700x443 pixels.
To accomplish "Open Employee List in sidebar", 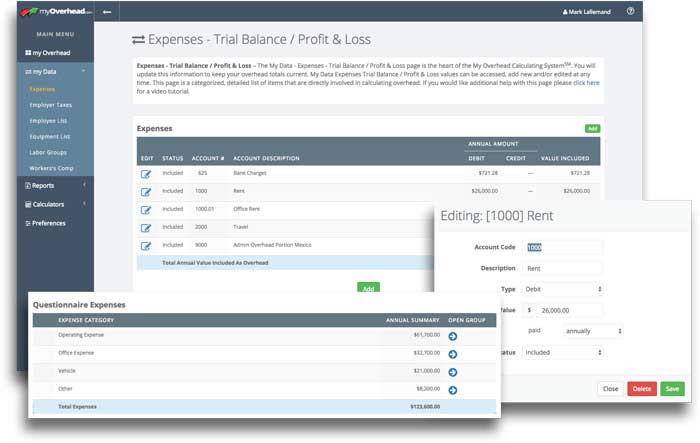I will pyautogui.click(x=48, y=121).
